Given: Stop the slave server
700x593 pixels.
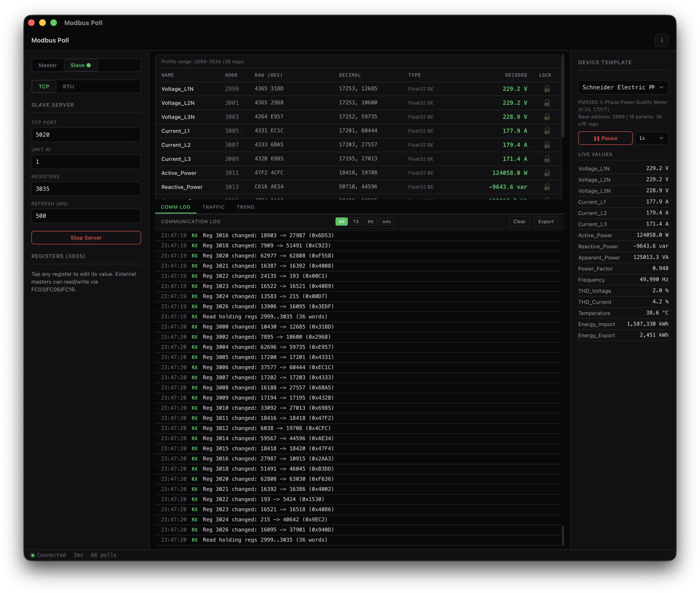Looking at the screenshot, I should pos(86,238).
